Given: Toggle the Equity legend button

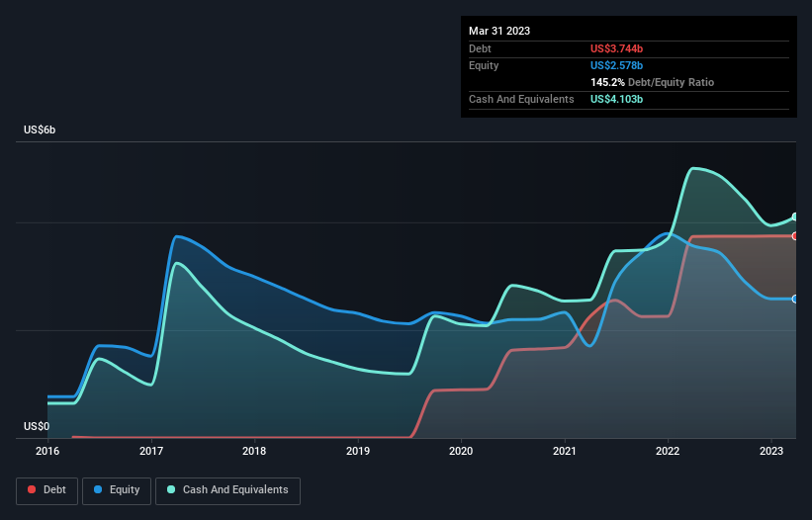Looking at the screenshot, I should tap(117, 490).
